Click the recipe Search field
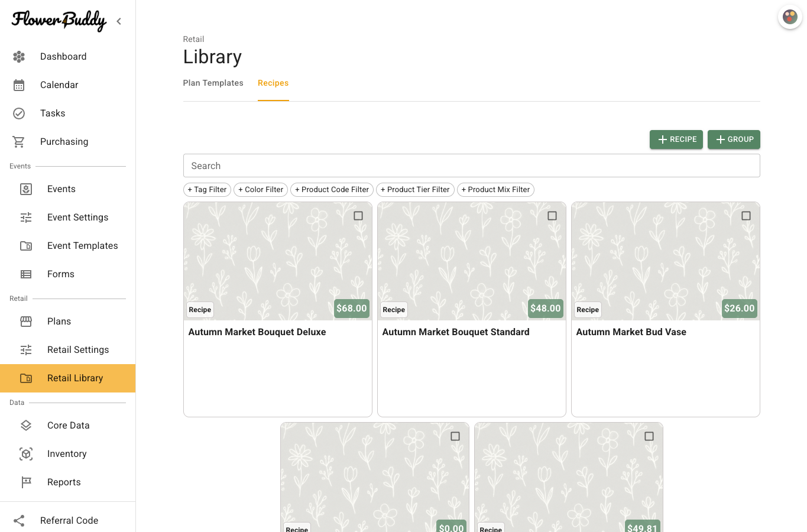Viewport: 807px width, 532px height. click(472, 166)
